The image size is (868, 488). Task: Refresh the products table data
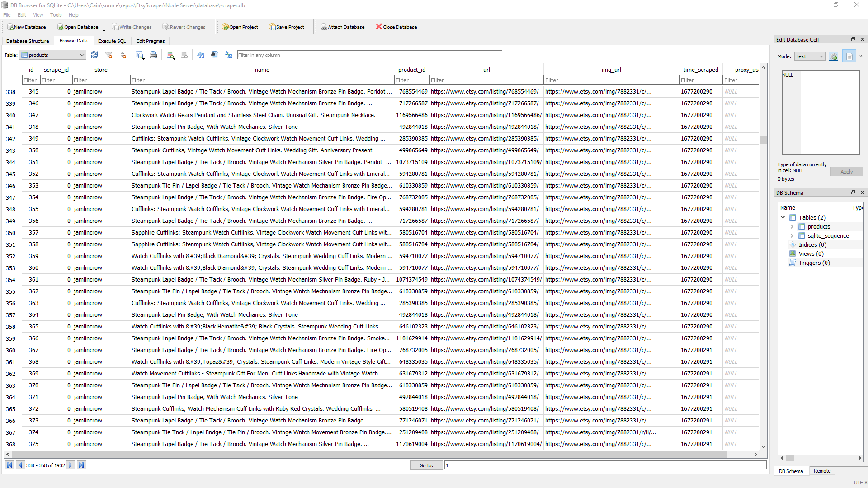(94, 55)
